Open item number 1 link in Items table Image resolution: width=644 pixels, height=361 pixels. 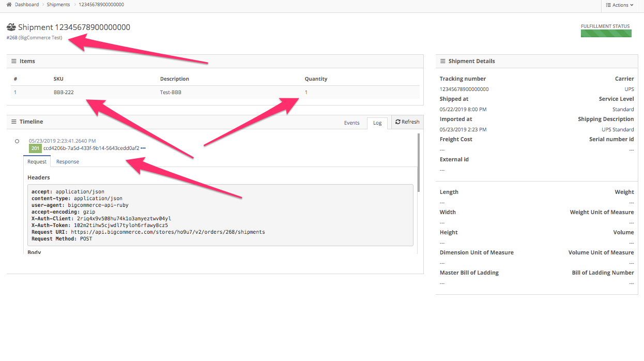(16, 92)
